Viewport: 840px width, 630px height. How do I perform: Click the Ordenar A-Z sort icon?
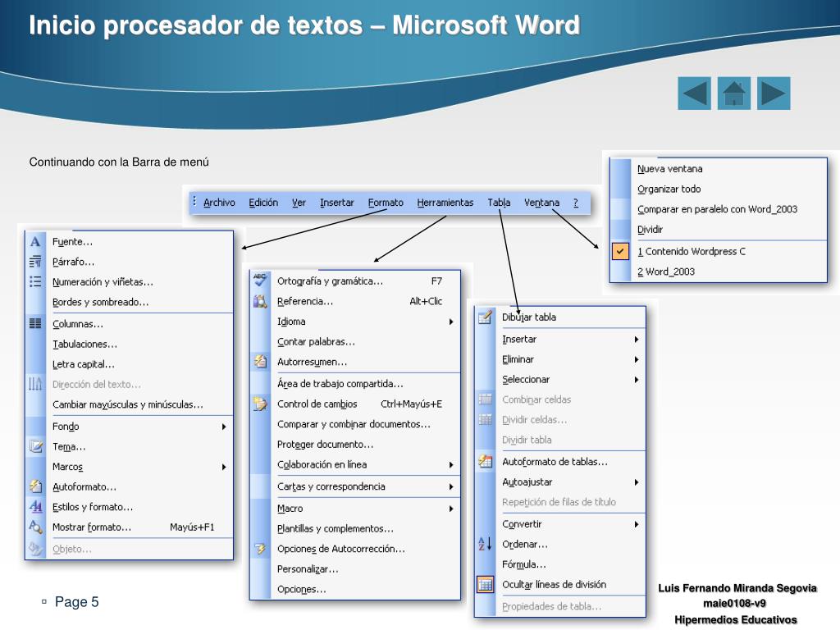[485, 544]
